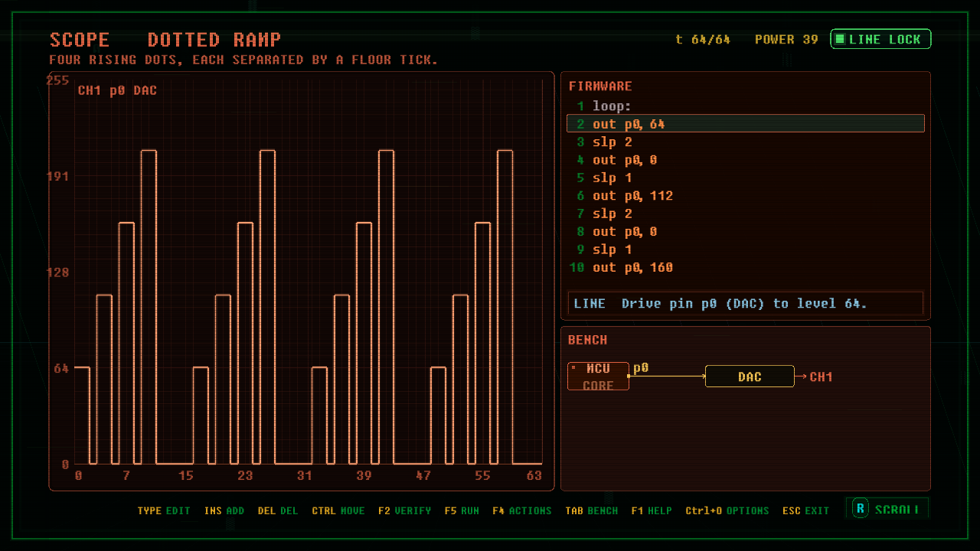Select firmware line 8 'out p0, 0'

point(746,231)
